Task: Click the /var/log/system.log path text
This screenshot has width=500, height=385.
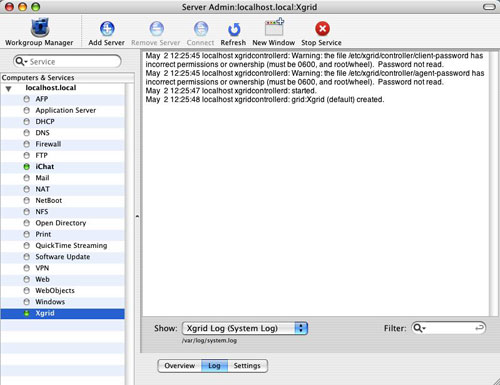Action: tap(209, 341)
